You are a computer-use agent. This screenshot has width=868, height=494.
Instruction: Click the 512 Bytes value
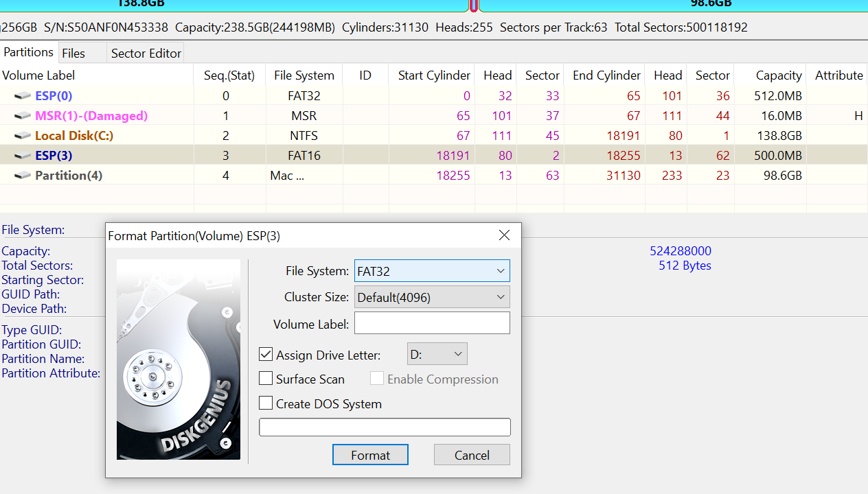(x=685, y=266)
